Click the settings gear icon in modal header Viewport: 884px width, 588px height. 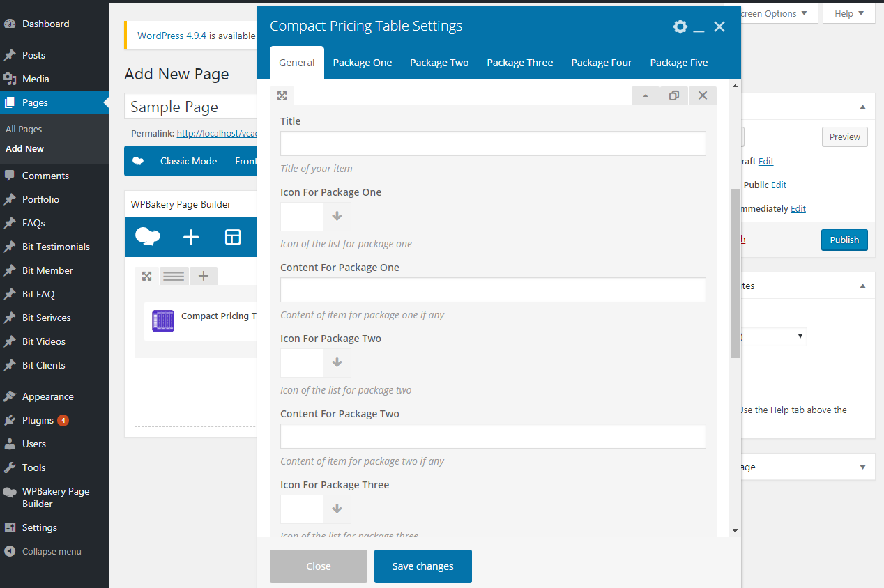680,26
